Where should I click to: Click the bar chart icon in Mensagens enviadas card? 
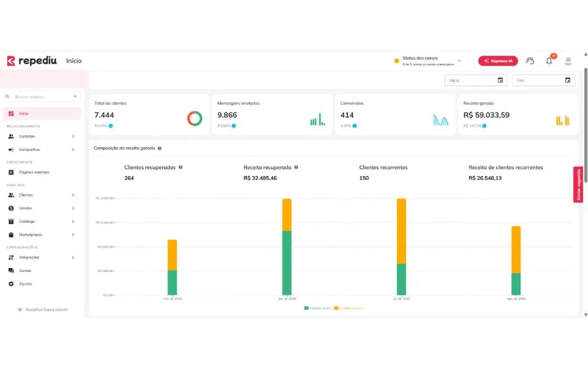pyautogui.click(x=318, y=119)
